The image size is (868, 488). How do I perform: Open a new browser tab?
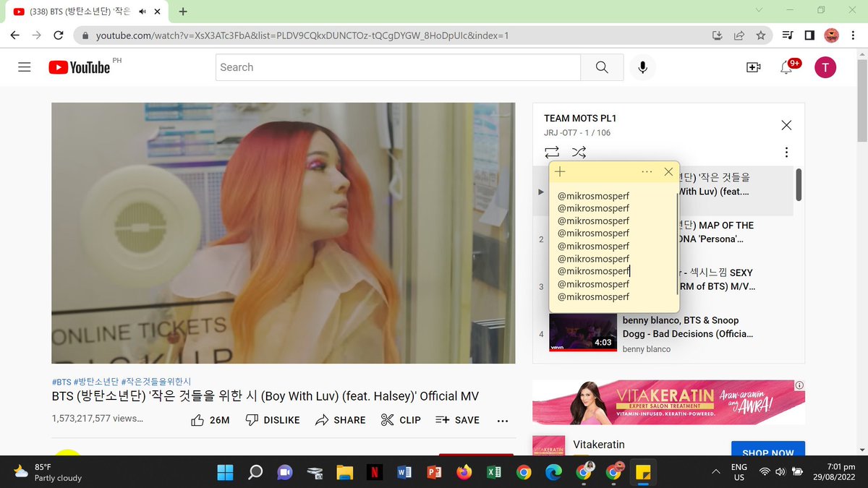(183, 12)
